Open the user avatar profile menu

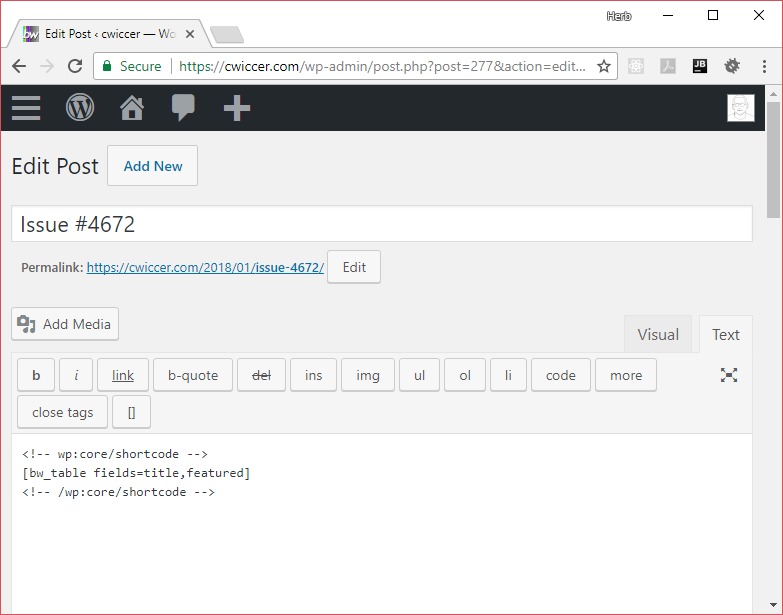(x=741, y=108)
